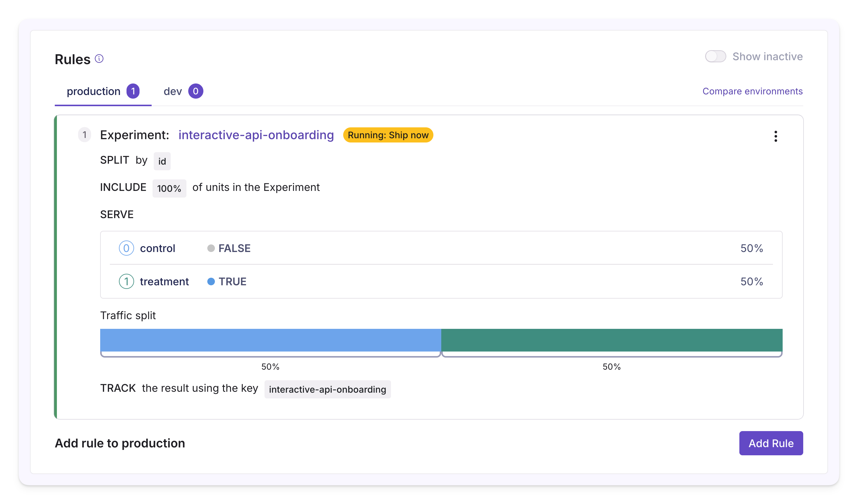Click the blue control traffic split bar

270,340
